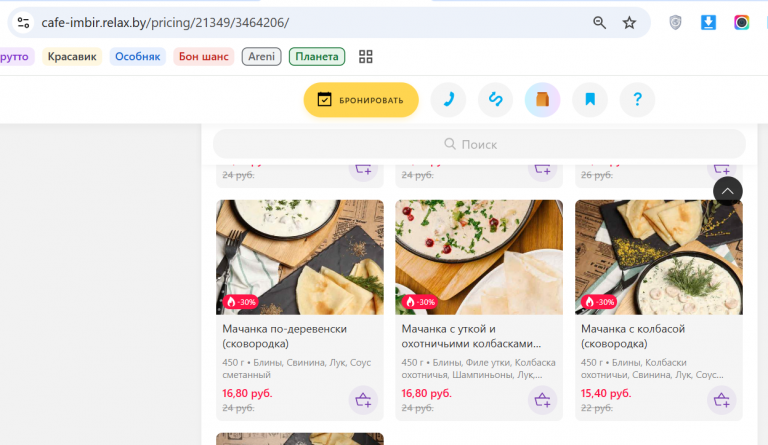Viewport: 768px width, 445px height.
Task: Open the browser downloads icon
Action: click(x=708, y=23)
